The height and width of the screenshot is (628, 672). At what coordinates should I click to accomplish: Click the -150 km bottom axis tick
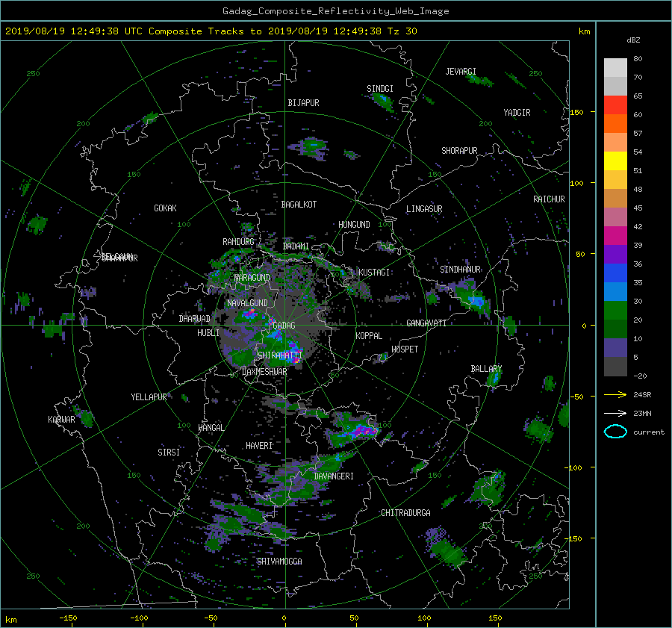click(x=68, y=618)
